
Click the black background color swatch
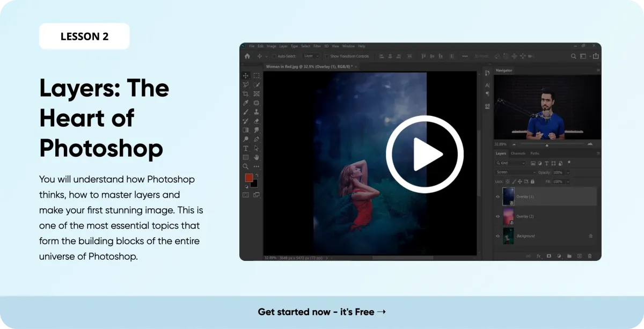254,183
